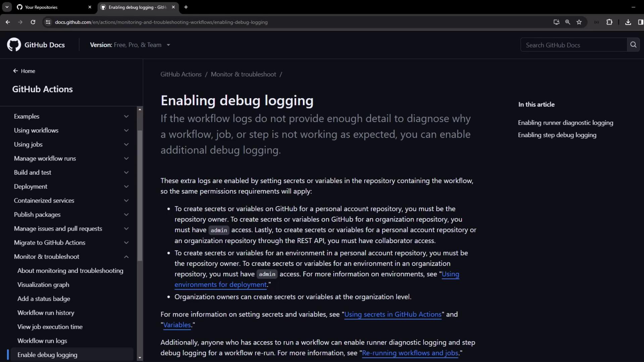Viewport: 644px width, 362px height.
Task: Open Workflow run logs sidebar item
Action: 42,341
